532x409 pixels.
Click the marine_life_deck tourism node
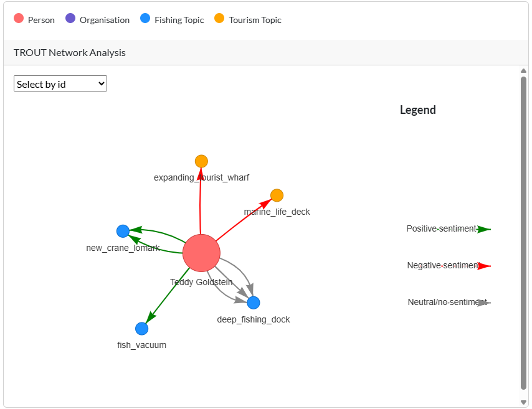(277, 195)
